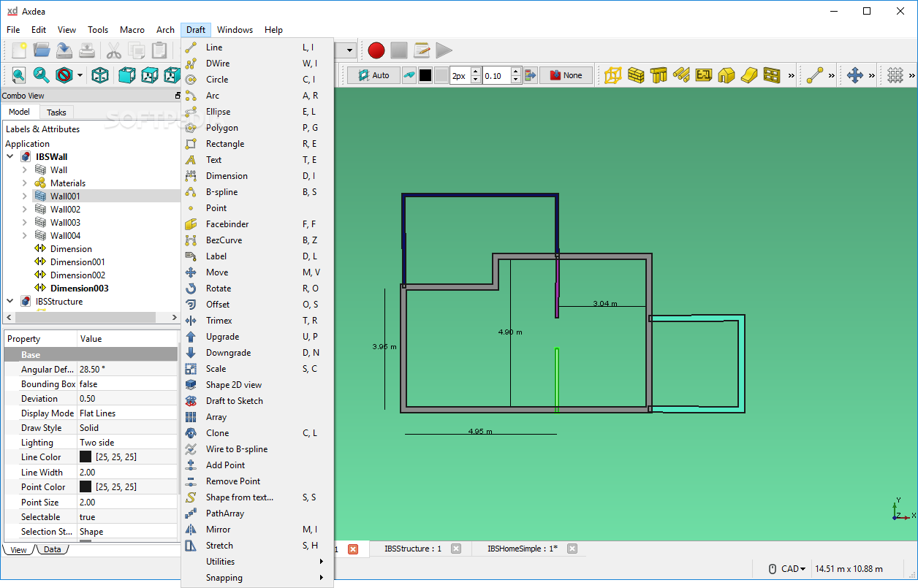The width and height of the screenshot is (918, 588).
Task: Open the macro editor notepad icon
Action: [x=422, y=50]
